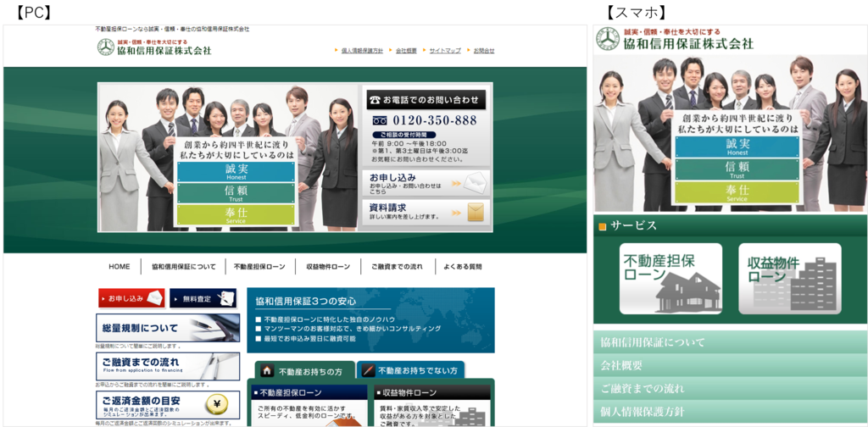This screenshot has width=868, height=427.
Task: Tap 個人情報保護方針 in smartphone menu
Action: [730, 412]
